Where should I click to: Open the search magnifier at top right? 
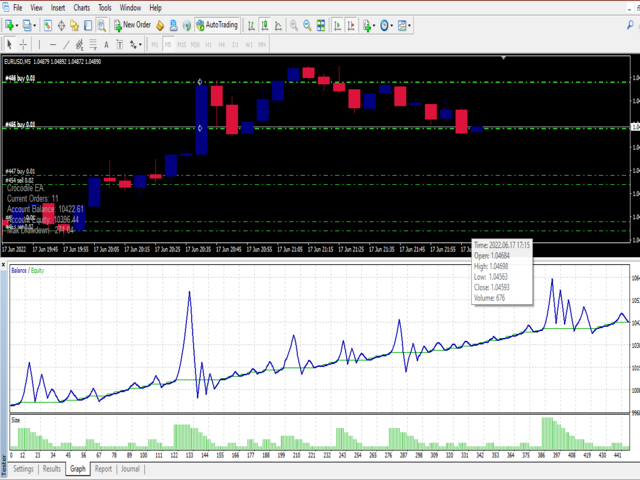click(630, 25)
